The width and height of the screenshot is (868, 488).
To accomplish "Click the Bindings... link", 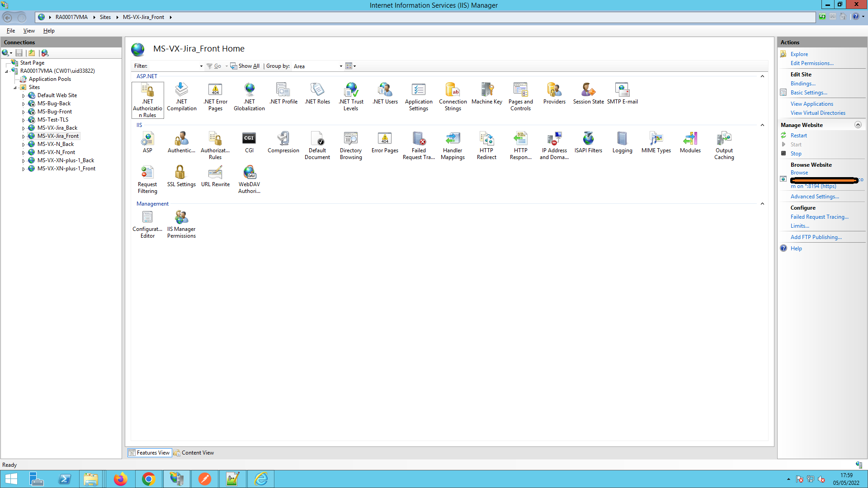I will coord(803,84).
